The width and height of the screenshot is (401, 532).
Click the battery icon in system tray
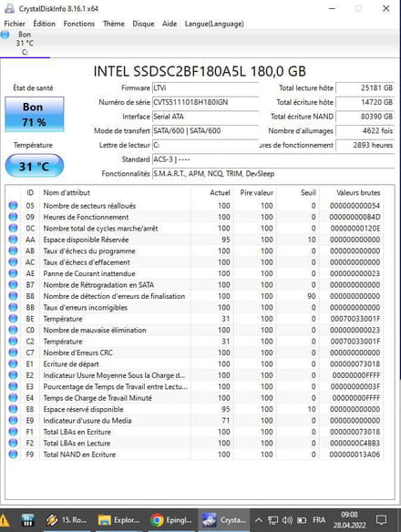pos(302,520)
